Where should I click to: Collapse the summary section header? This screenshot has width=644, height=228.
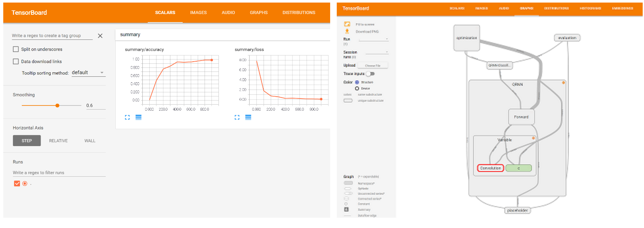(223, 35)
